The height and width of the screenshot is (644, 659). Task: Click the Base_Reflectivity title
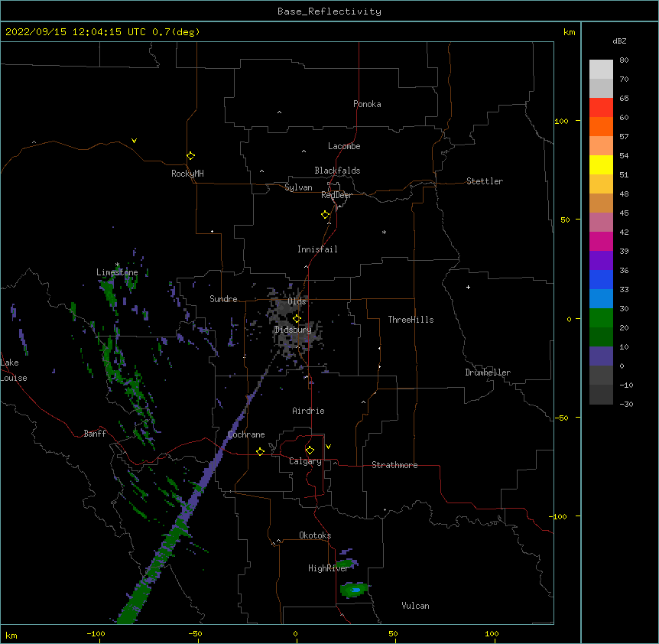pos(329,11)
